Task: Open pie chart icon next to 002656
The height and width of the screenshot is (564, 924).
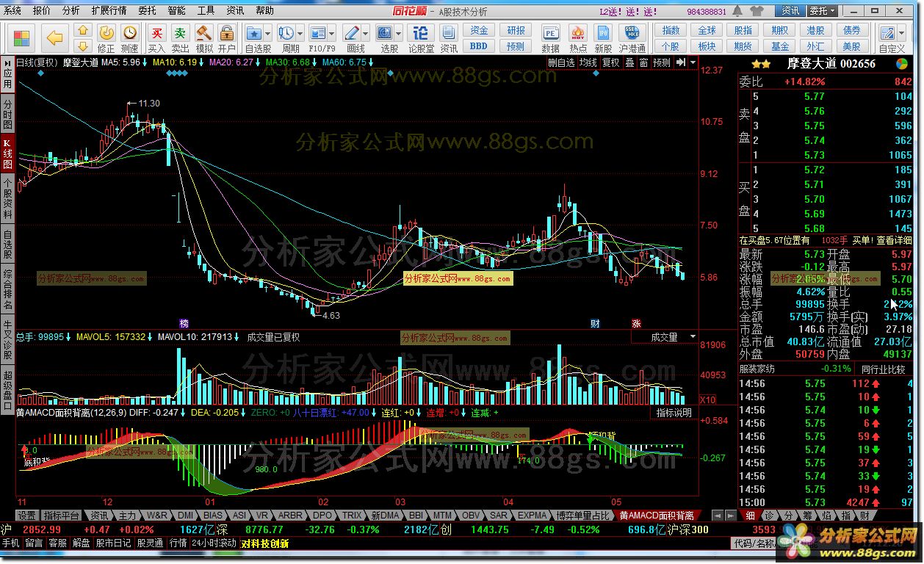Action: pos(901,64)
